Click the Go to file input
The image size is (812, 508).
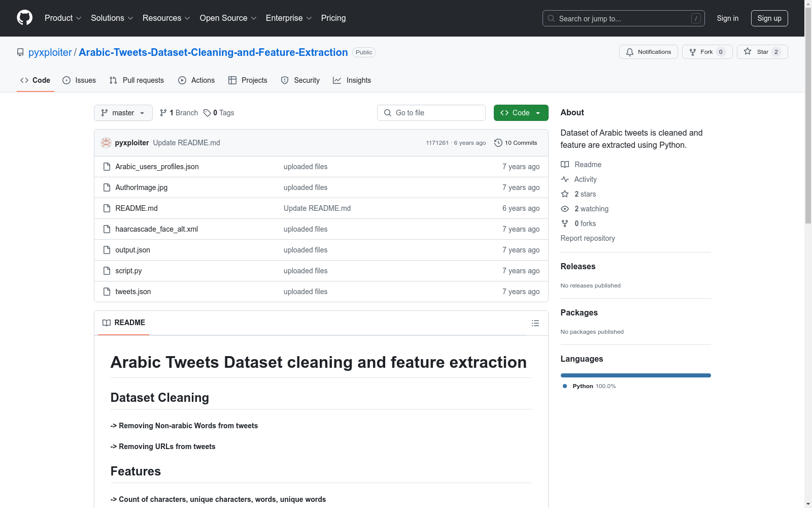[x=431, y=113]
